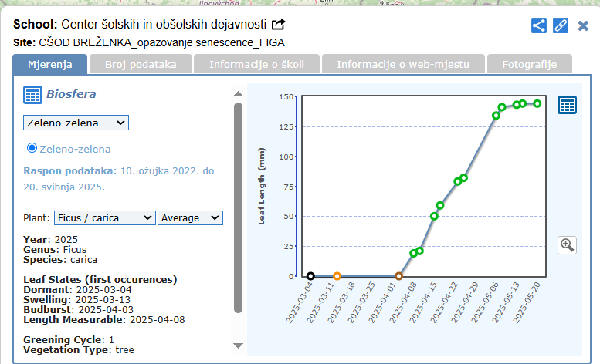
Task: Click the Biosfera heading link
Action: (71, 95)
